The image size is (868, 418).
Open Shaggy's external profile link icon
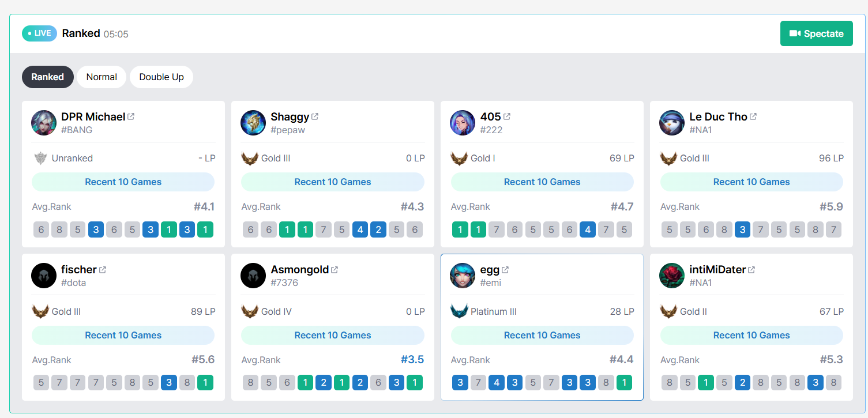point(315,116)
